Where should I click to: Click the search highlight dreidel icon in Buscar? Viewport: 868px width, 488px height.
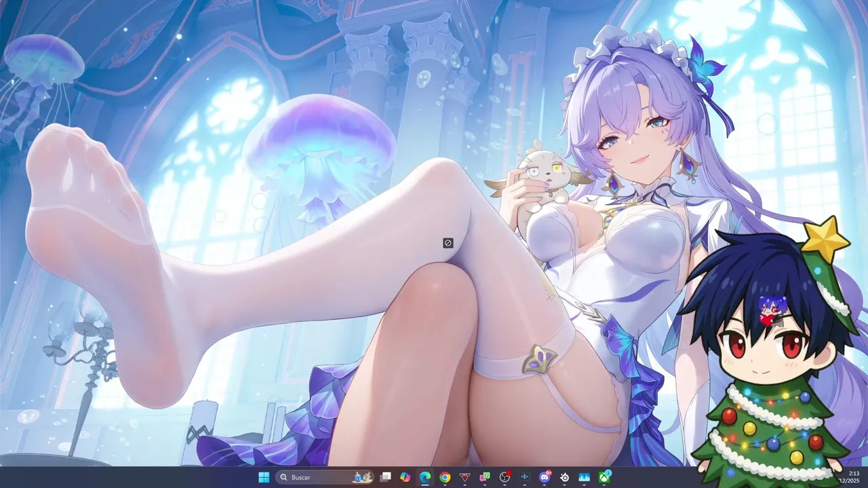tap(362, 477)
